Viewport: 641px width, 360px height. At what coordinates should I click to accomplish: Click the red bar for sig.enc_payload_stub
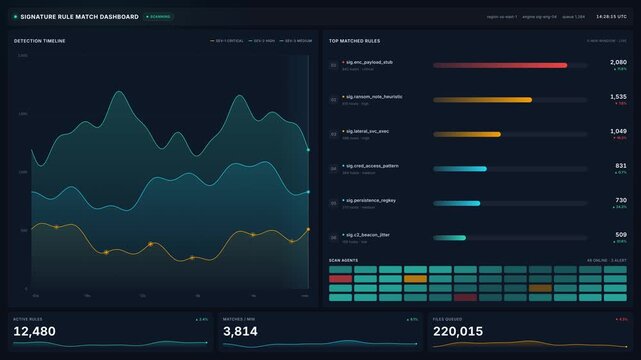point(500,65)
